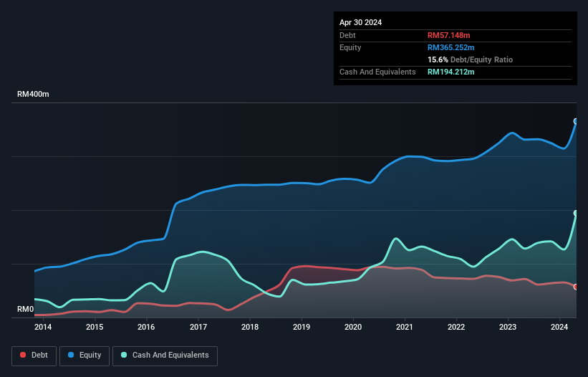Click the Debt label in tooltip

[x=347, y=35]
